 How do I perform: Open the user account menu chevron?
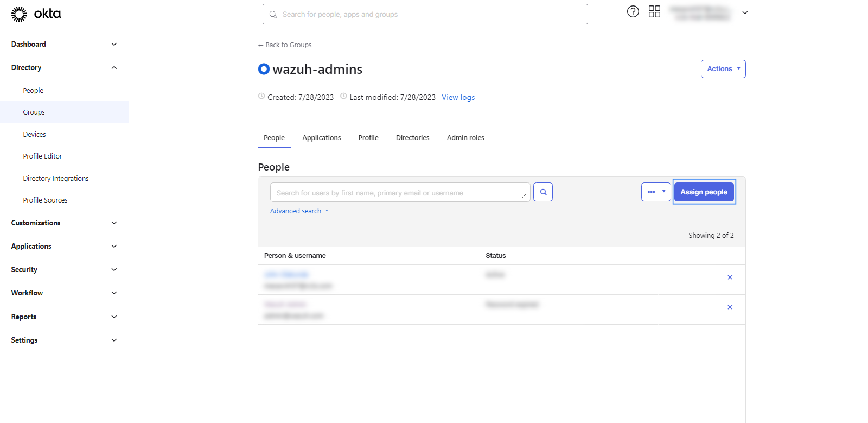point(745,13)
